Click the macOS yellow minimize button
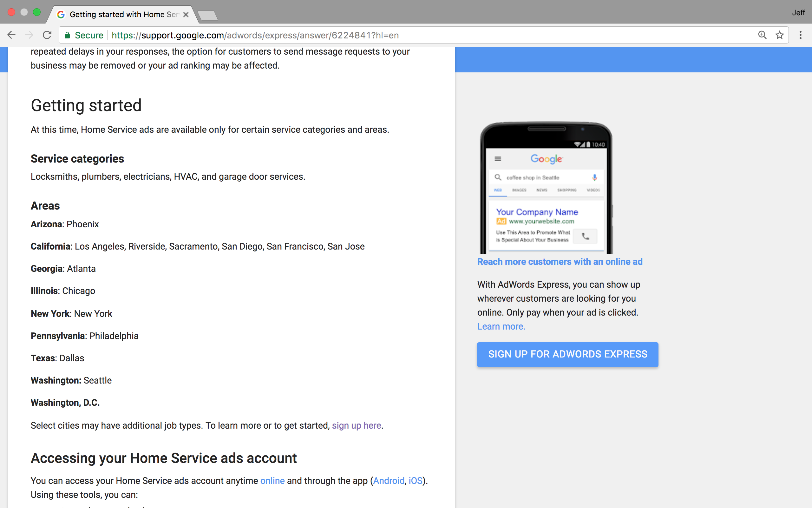The height and width of the screenshot is (508, 812). (24, 12)
